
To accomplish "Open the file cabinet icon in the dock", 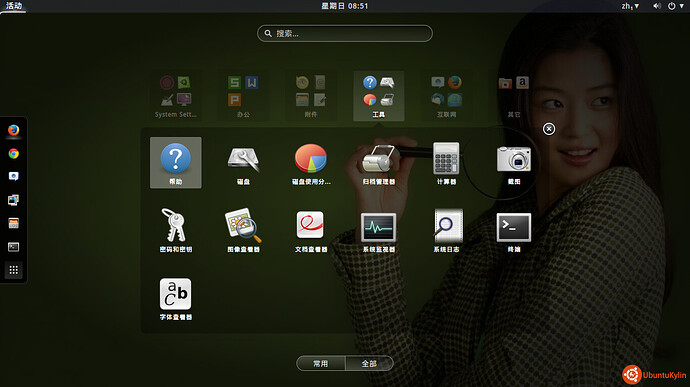I will (x=14, y=223).
